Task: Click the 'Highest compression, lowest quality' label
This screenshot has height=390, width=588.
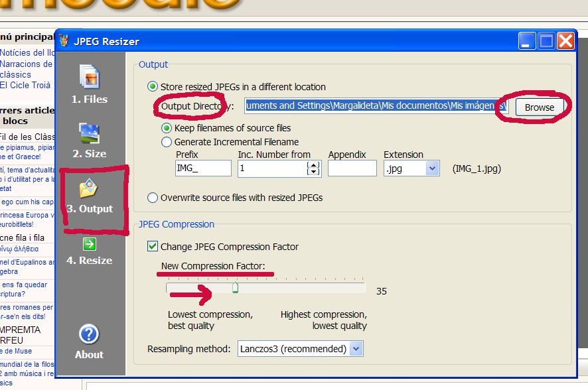Action: [324, 320]
